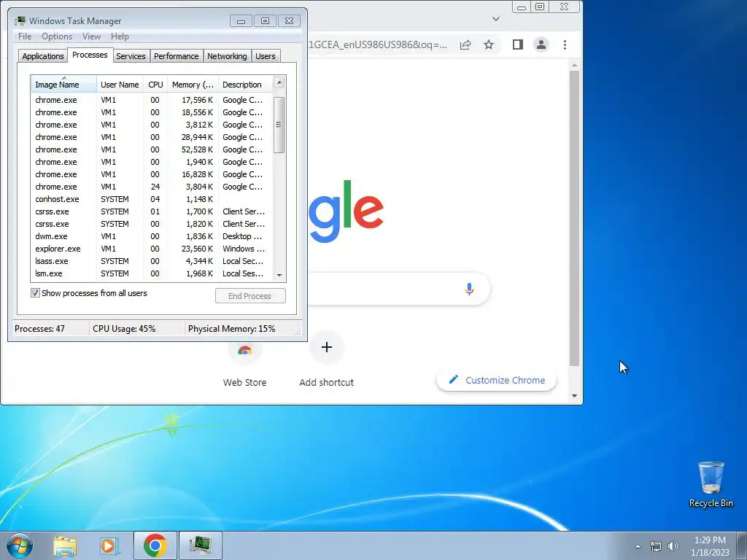The image size is (747, 560).
Task: Click the End Process button
Action: pyautogui.click(x=251, y=296)
